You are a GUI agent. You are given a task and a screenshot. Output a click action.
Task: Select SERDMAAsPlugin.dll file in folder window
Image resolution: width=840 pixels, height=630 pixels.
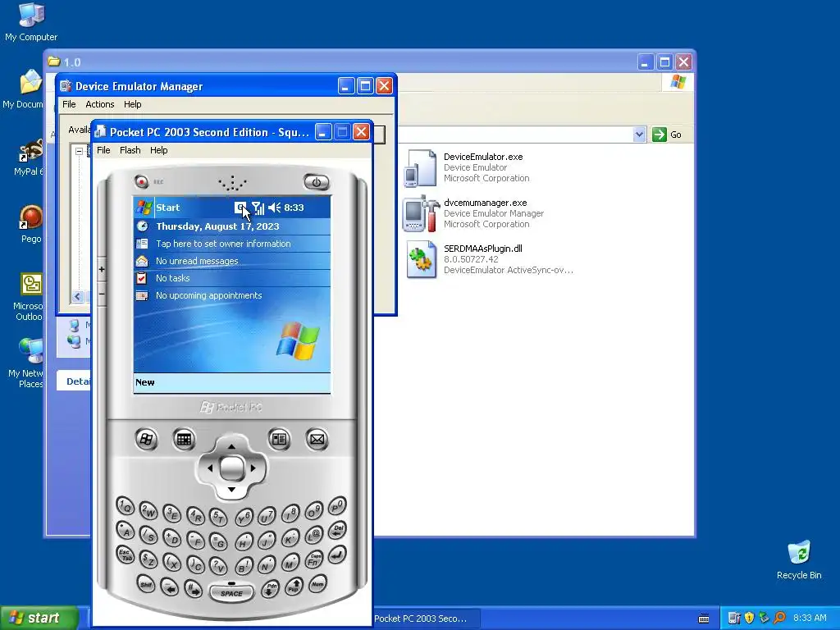click(x=489, y=259)
